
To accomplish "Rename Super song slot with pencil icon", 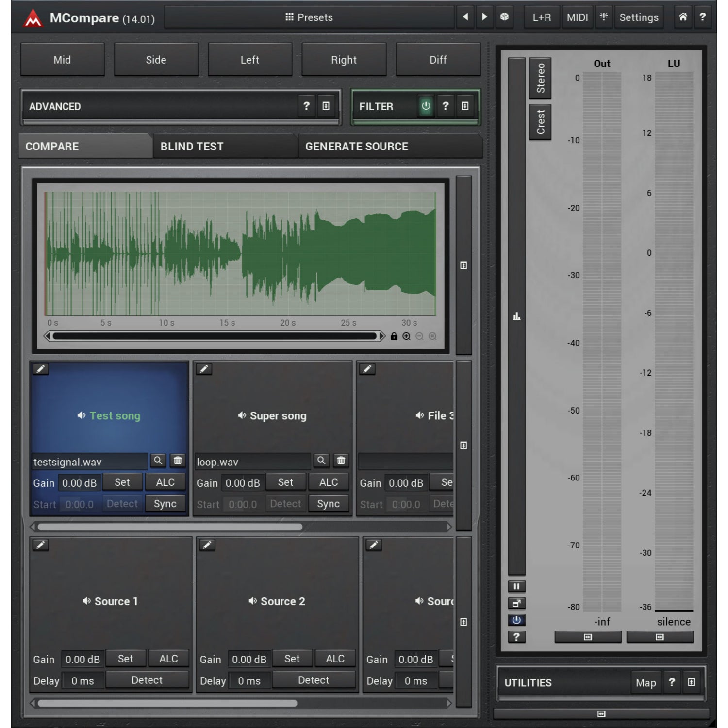I will click(x=204, y=369).
